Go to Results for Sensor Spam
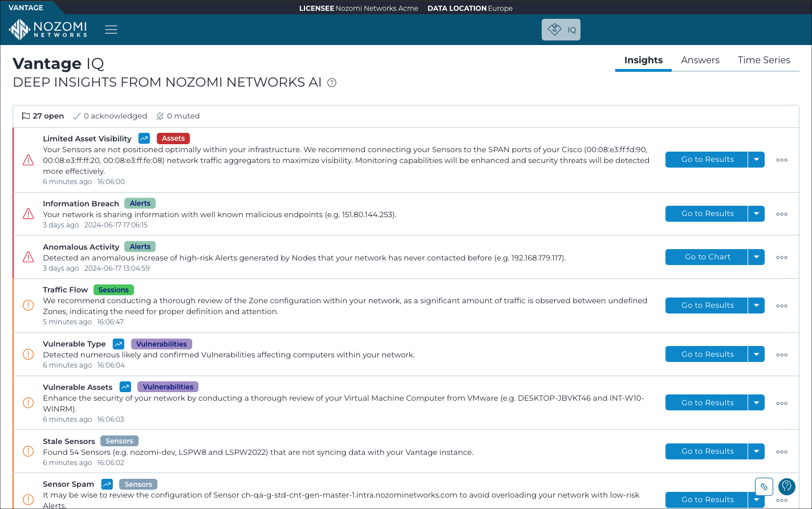This screenshot has height=509, width=812. (x=707, y=500)
